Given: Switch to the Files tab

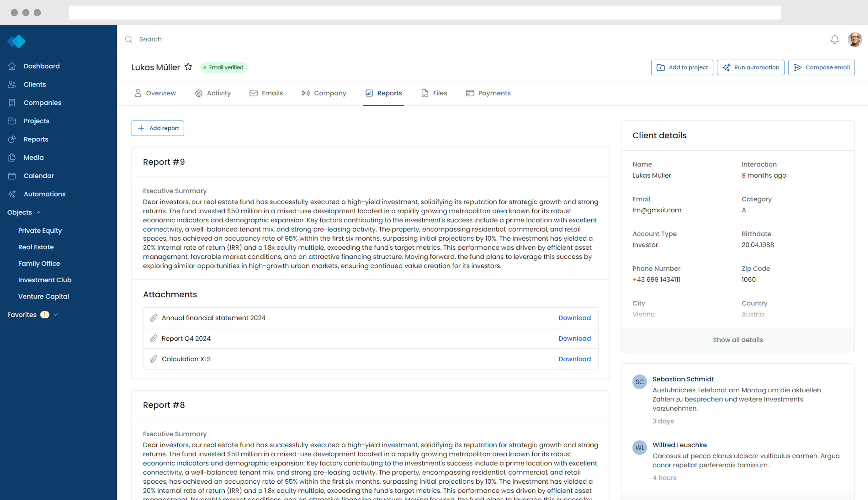Looking at the screenshot, I should (x=434, y=93).
